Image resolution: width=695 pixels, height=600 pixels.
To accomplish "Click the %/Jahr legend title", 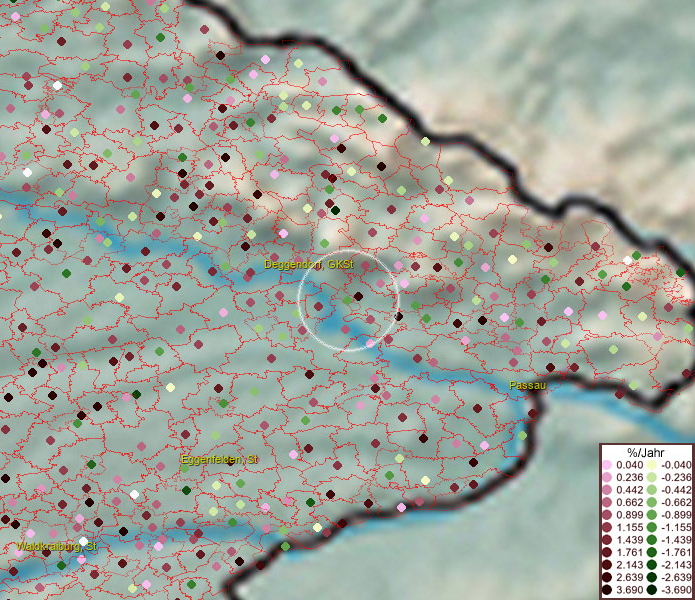I will pos(646,452).
